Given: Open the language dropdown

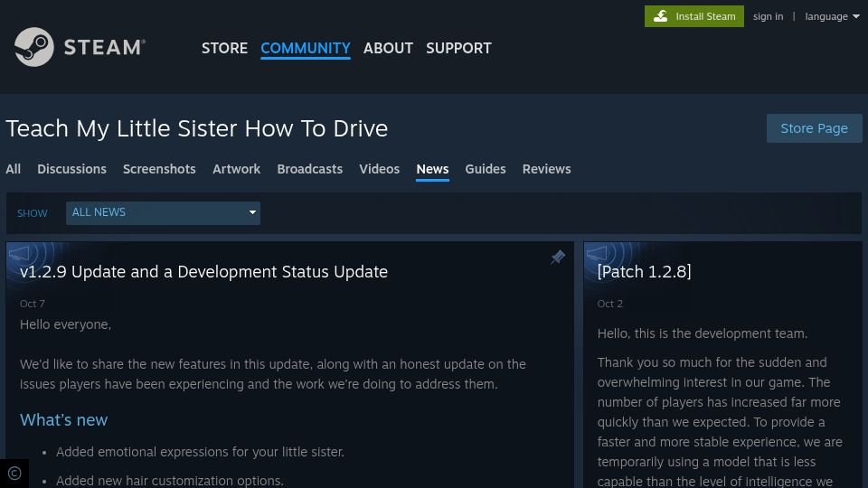Looking at the screenshot, I should (832, 16).
